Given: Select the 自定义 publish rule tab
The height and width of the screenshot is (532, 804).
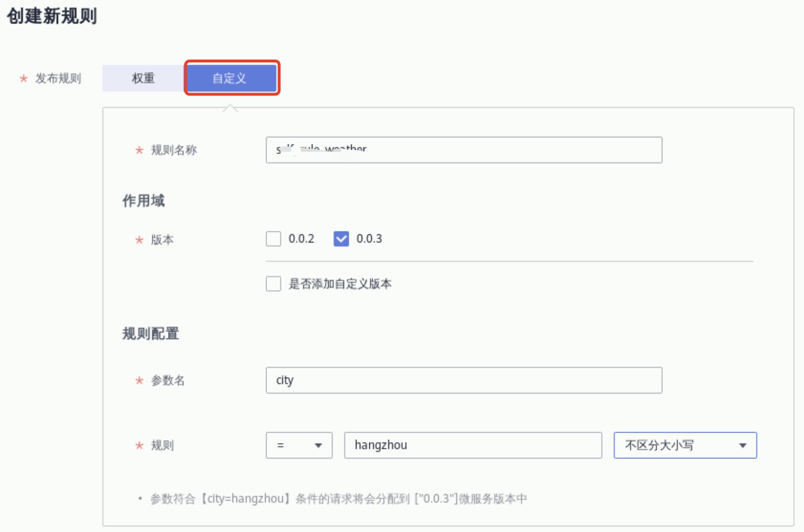Looking at the screenshot, I should point(231,78).
